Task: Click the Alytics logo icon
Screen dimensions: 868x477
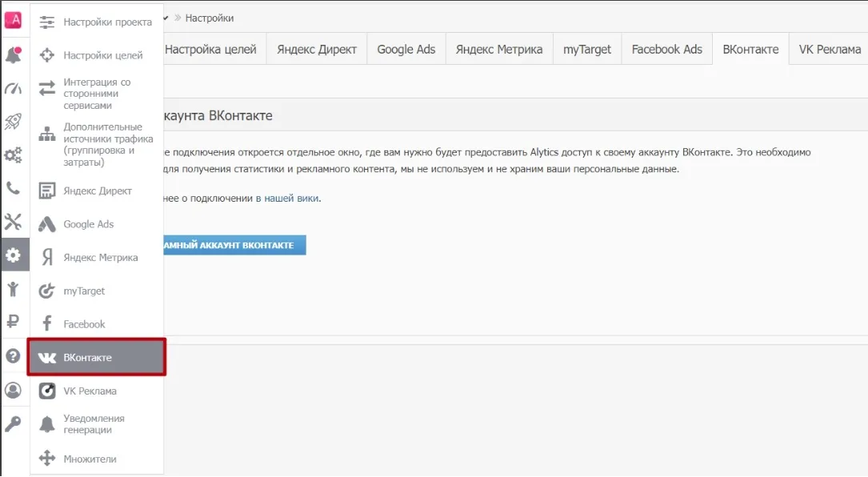Action: (x=14, y=20)
